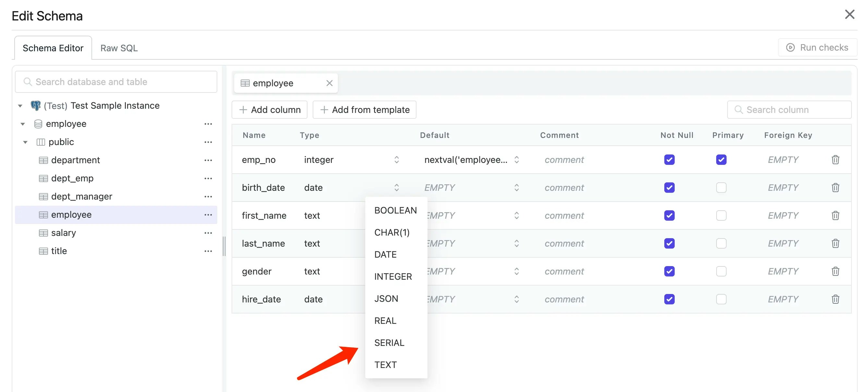Click the department table icon

[43, 160]
